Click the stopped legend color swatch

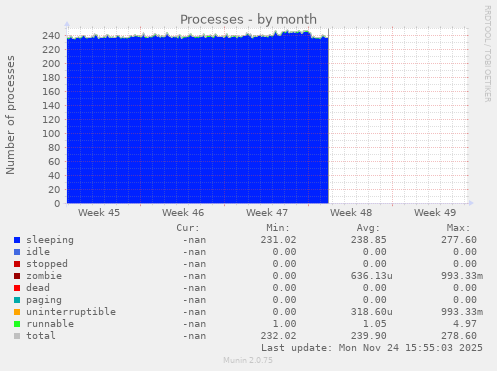[x=17, y=264]
